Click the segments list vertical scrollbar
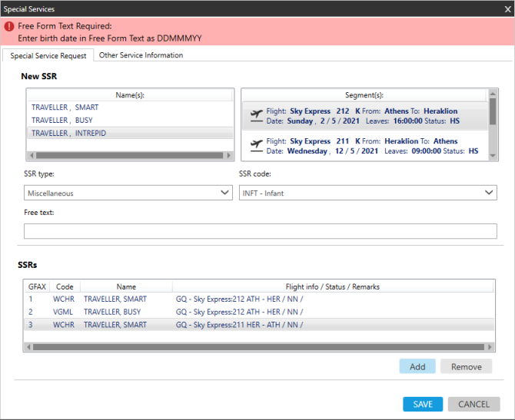 coord(492,115)
